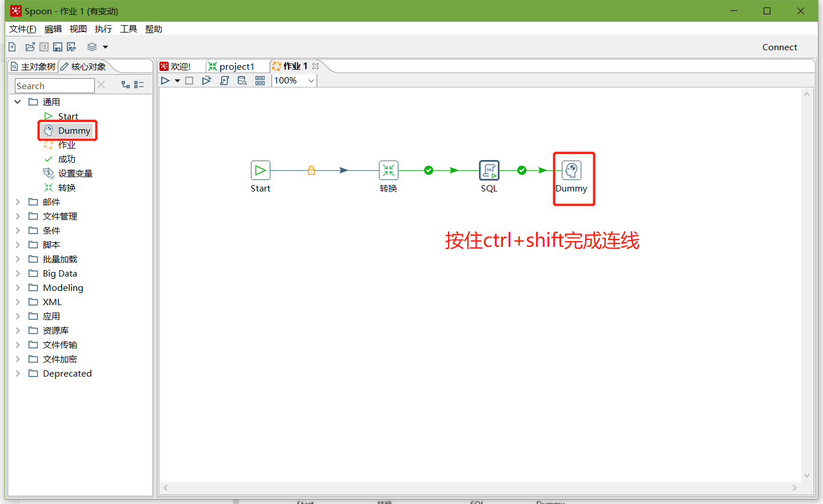Expand the Modeling folder

click(x=18, y=287)
